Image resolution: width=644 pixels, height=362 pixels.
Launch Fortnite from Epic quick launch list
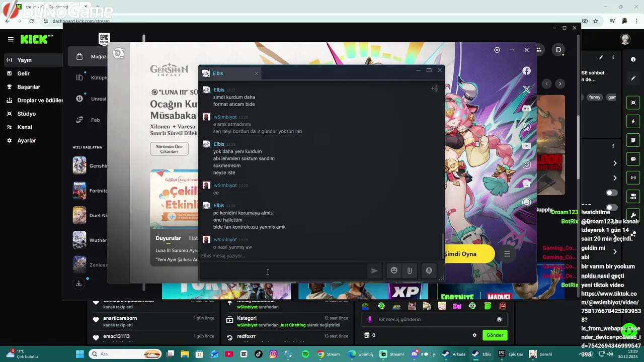(x=90, y=191)
